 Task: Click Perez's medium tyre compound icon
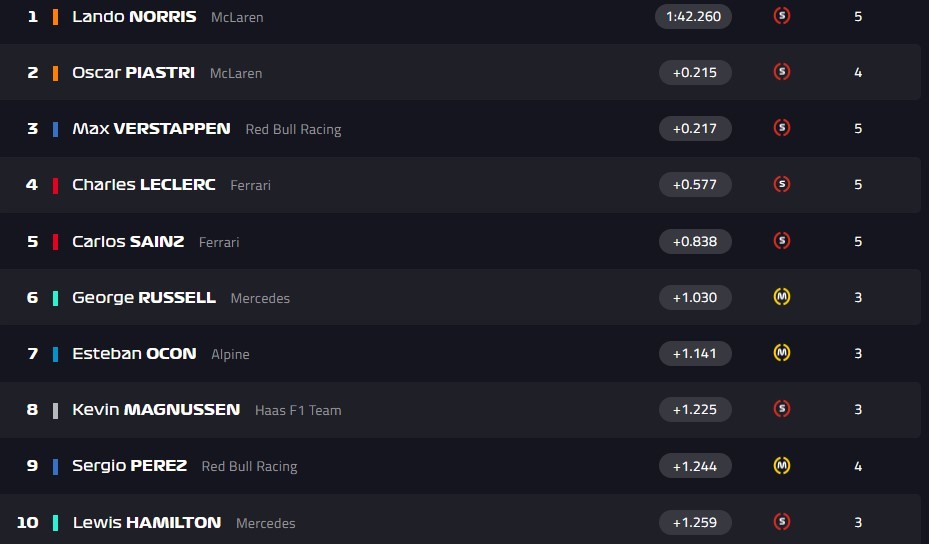point(782,465)
